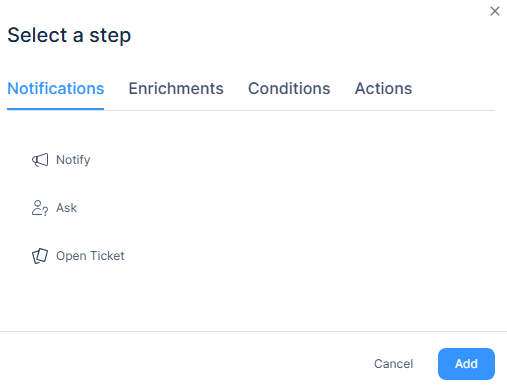Confirm the step with Add
Viewport: 507px width, 392px height.
466,364
